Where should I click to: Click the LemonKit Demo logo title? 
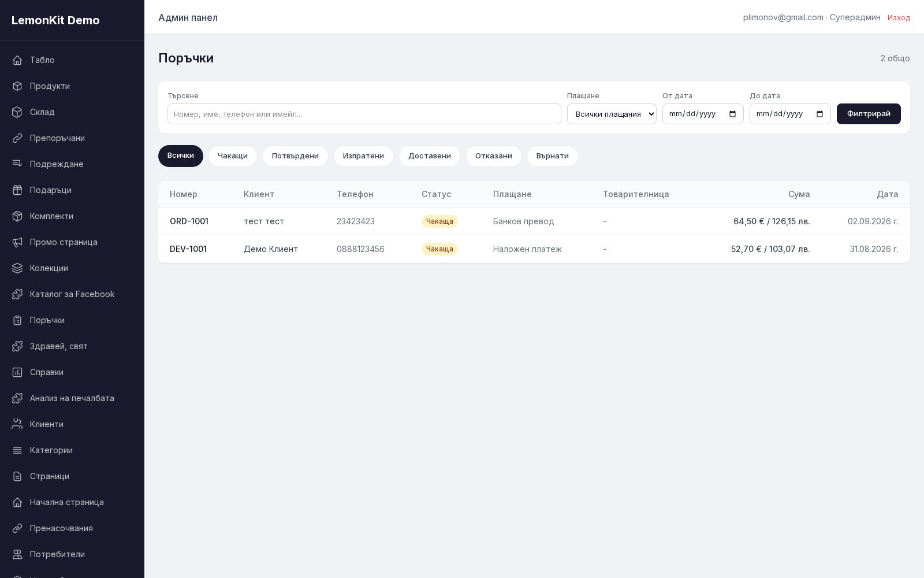coord(55,20)
